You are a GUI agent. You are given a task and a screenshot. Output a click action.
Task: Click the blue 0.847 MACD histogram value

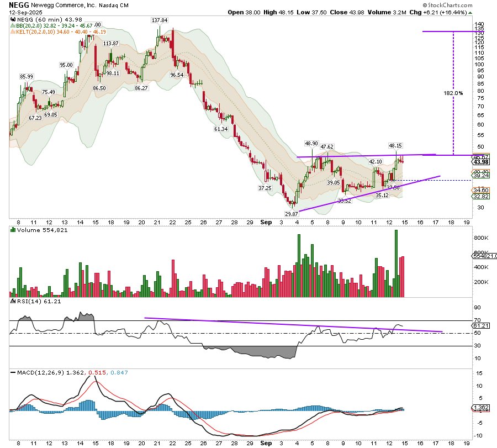pyautogui.click(x=119, y=372)
